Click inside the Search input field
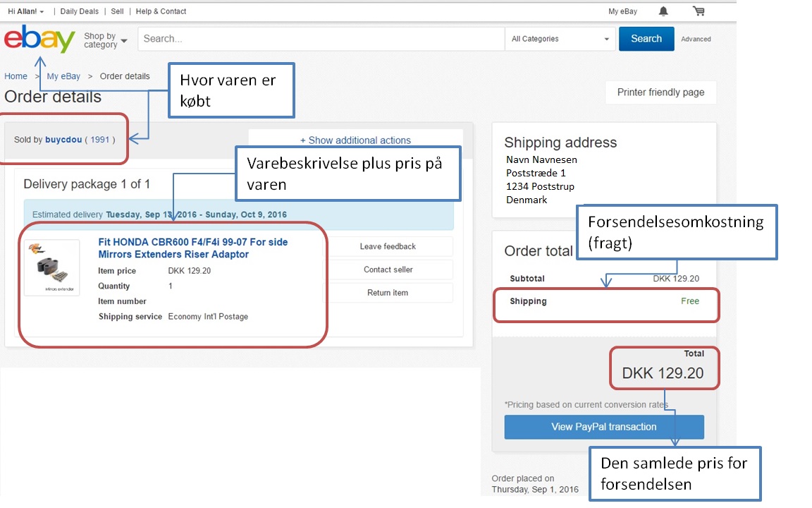 (x=321, y=40)
